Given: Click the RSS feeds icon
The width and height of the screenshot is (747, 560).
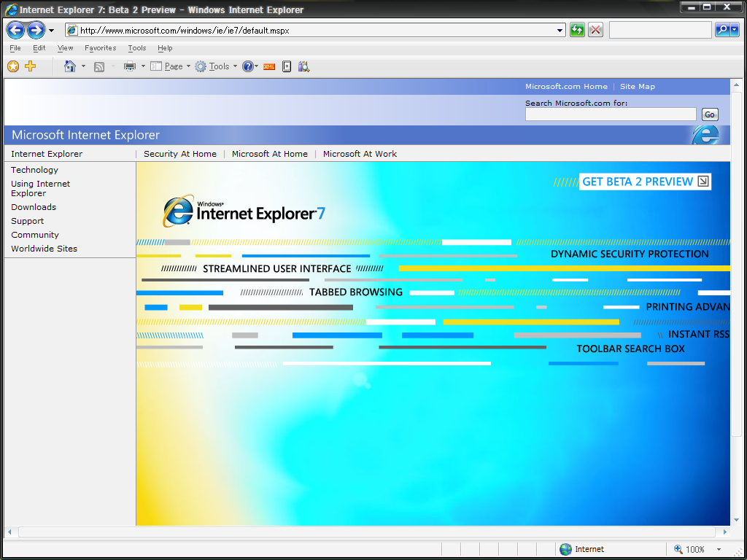Looking at the screenshot, I should click(99, 67).
